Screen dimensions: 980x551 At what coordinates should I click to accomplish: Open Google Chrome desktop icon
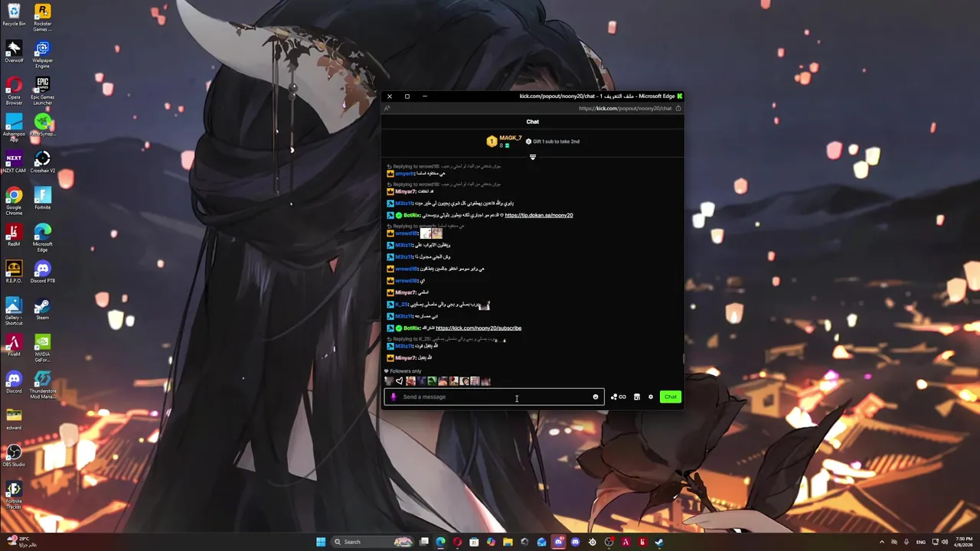pos(14,201)
